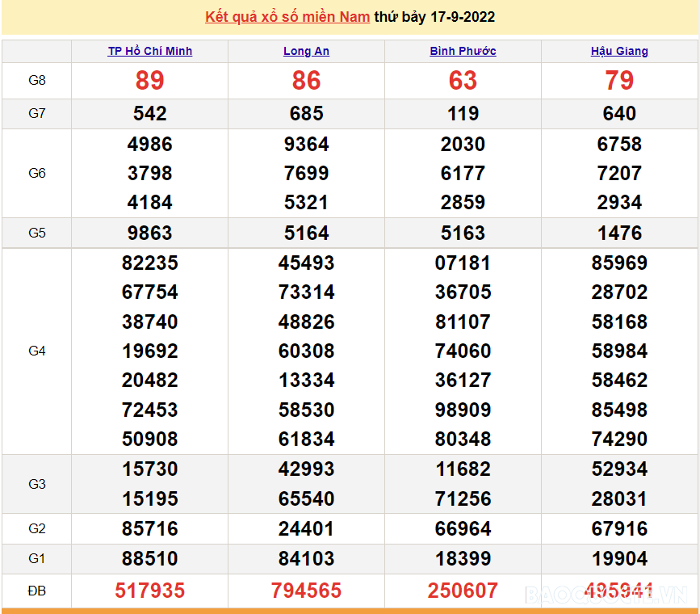
Task: Click the ĐB result 794565
Action: (x=306, y=591)
